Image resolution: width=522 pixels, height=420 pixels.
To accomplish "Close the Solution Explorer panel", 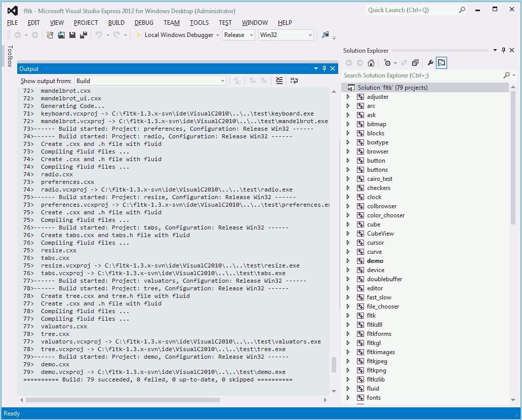I will pos(512,50).
